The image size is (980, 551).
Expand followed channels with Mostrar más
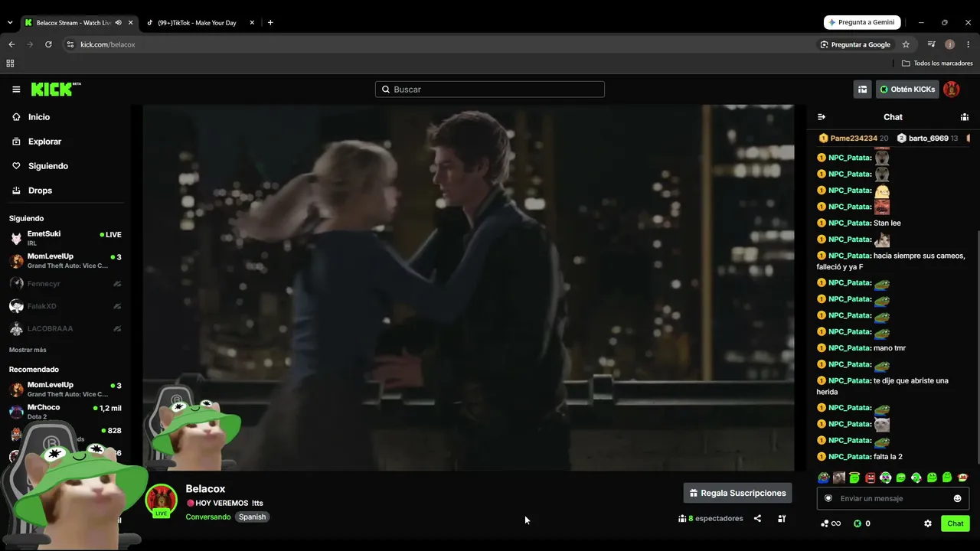(28, 350)
